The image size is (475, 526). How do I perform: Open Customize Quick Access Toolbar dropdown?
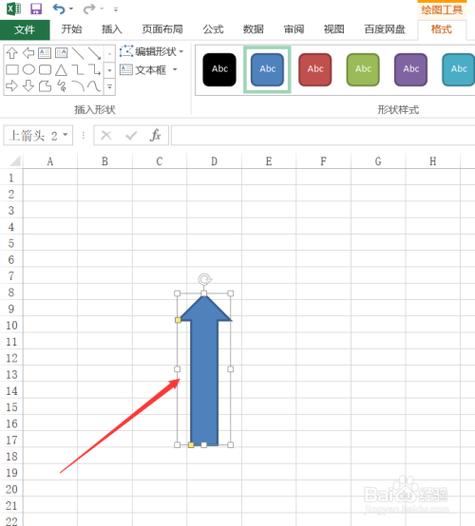[116, 10]
